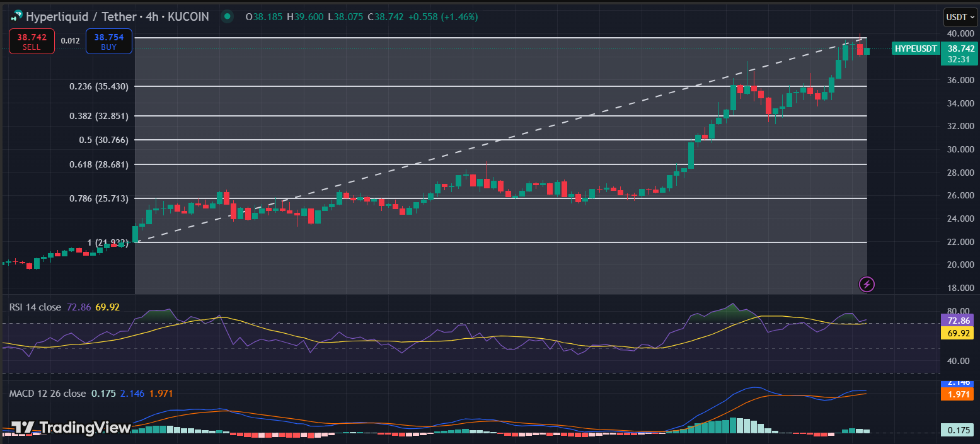Viewport: 980px width, 444px height.
Task: Click the green market status dot
Action: [227, 17]
